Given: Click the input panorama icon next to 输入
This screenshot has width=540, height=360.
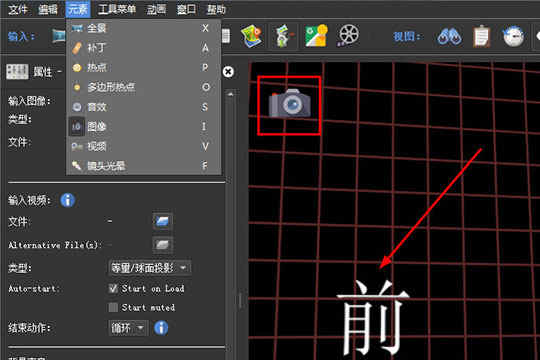Looking at the screenshot, I should pyautogui.click(x=59, y=36).
